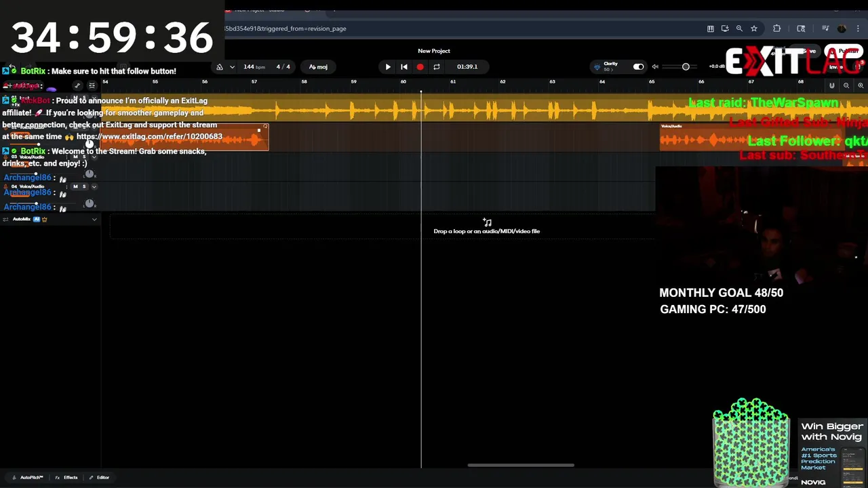Click bar 63 on the timeline ruler

click(x=552, y=82)
